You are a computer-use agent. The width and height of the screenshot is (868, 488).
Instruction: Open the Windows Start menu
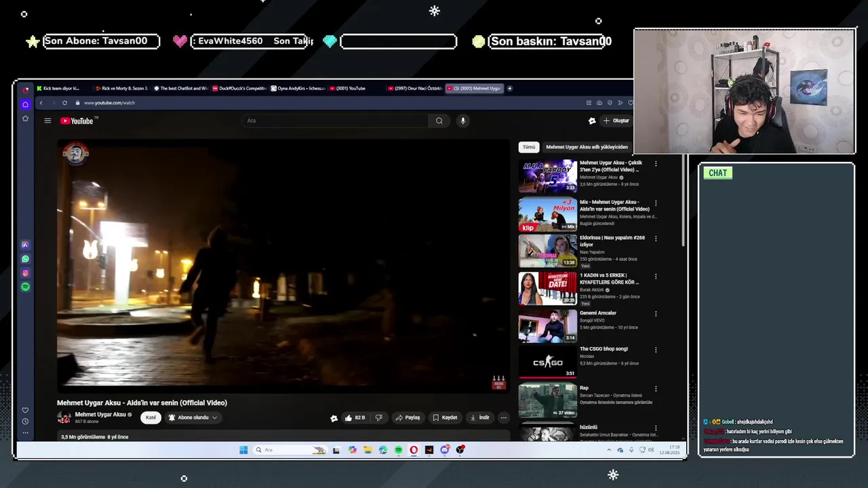coord(243,450)
